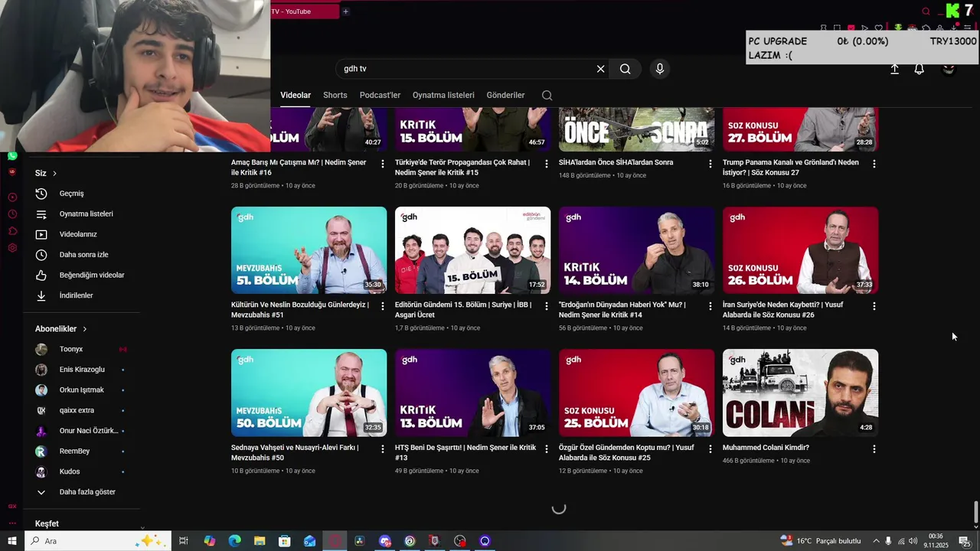Screen dimensions: 980x551
Task: Search within channel using tab-row magnifier
Action: 547,96
